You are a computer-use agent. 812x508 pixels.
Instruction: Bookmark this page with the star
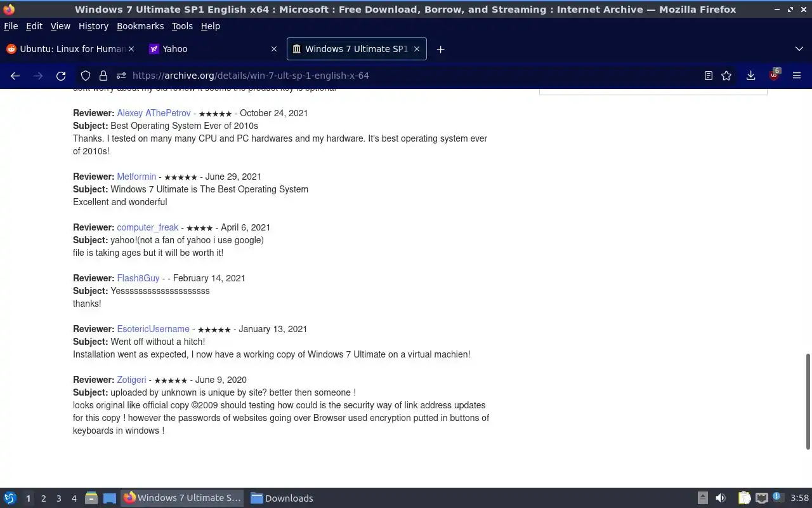click(x=726, y=76)
